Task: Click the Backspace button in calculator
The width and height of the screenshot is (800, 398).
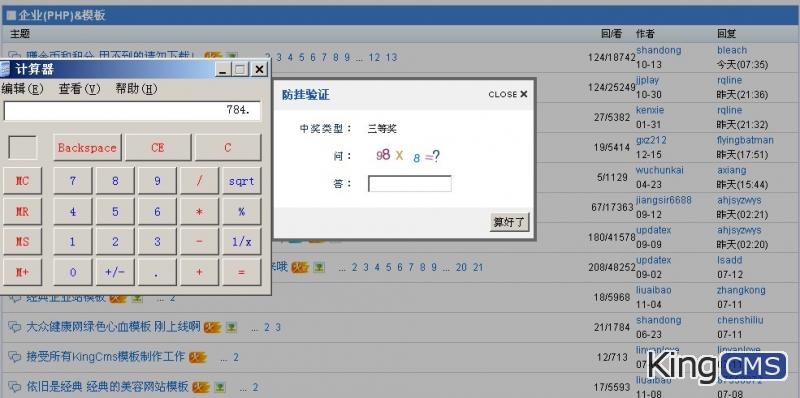Action: point(87,147)
